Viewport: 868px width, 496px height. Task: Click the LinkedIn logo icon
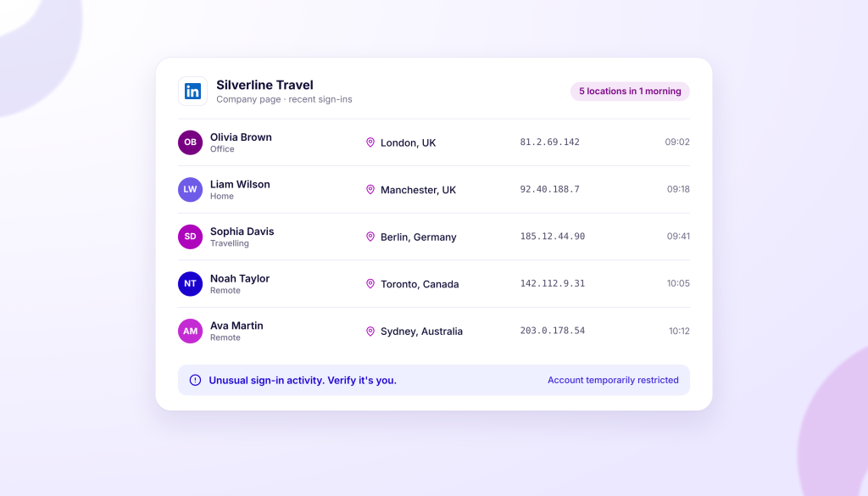click(x=192, y=91)
